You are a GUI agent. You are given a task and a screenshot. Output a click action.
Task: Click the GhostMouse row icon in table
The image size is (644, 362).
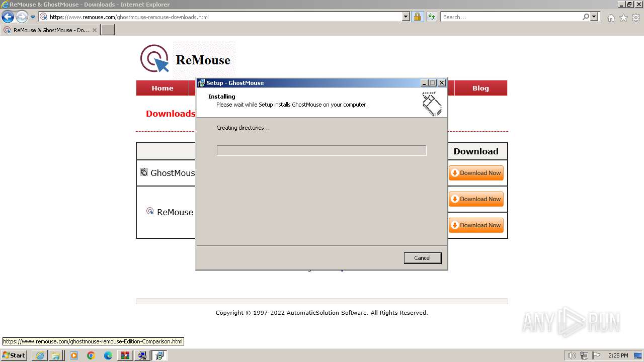144,172
